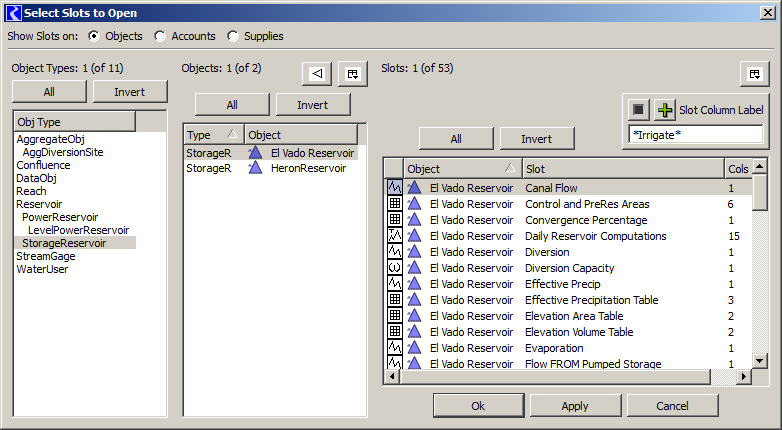
Task: Select the Accounts radio button
Action: [160, 36]
